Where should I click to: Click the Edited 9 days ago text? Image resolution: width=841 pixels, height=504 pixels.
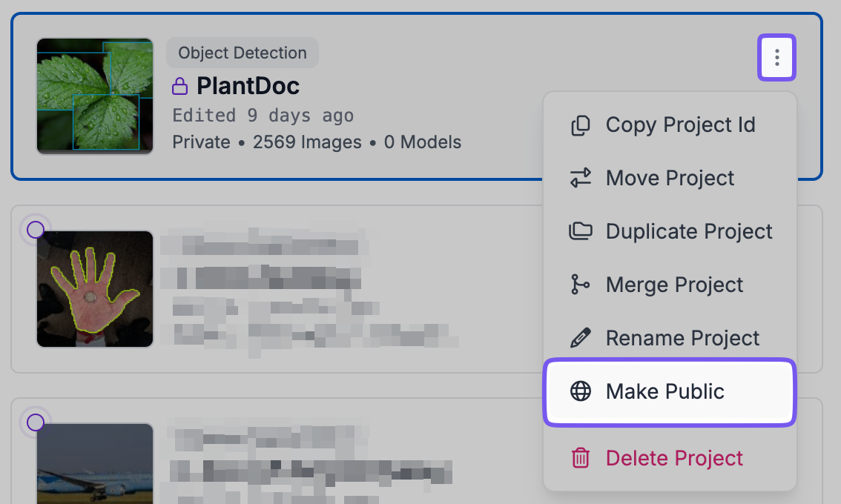263,116
